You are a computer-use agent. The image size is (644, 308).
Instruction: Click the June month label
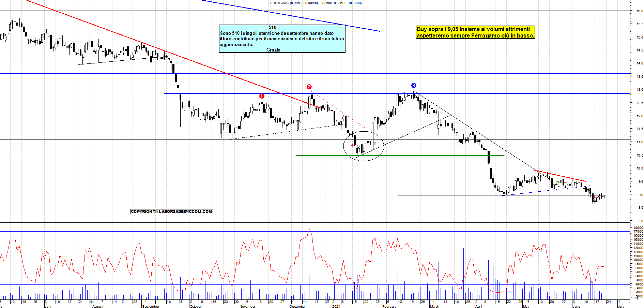[x=576, y=306]
